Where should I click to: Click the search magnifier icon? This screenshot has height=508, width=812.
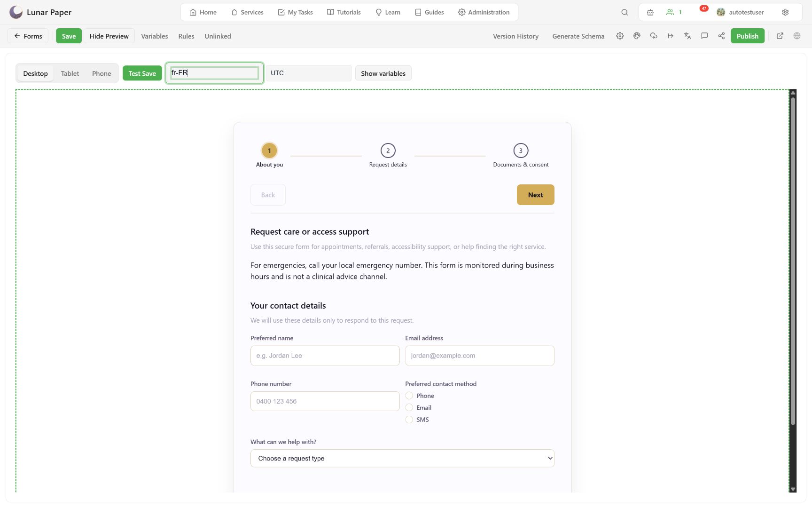(625, 12)
